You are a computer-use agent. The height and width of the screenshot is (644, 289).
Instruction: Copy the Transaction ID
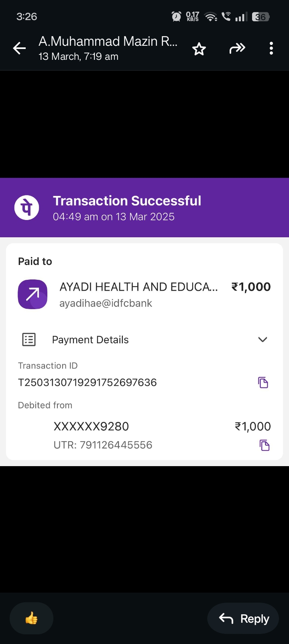point(263,383)
